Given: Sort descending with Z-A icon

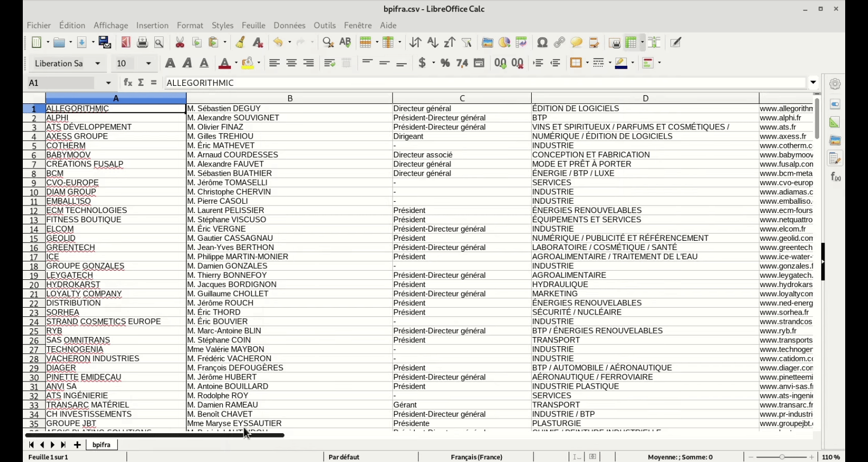Looking at the screenshot, I should pos(450,42).
